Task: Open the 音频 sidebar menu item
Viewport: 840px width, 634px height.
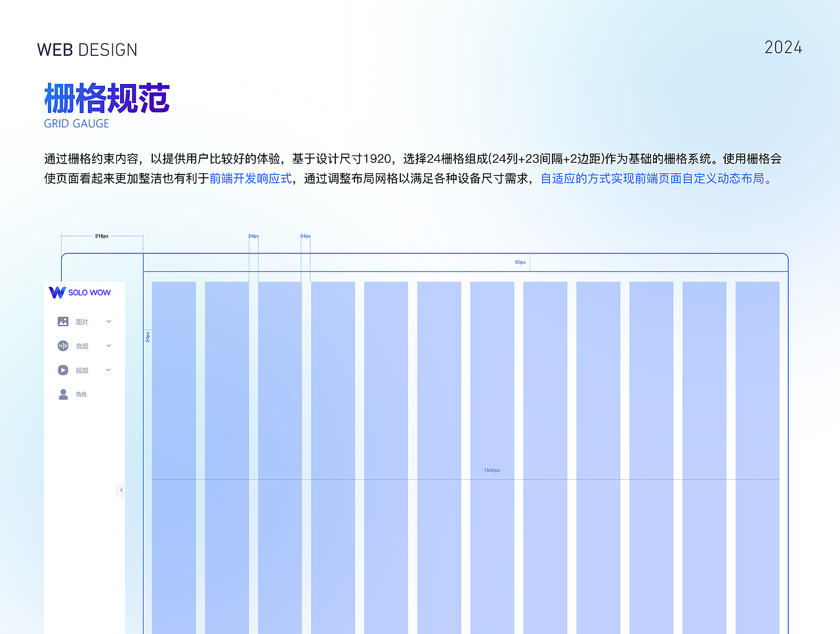Action: click(x=84, y=346)
